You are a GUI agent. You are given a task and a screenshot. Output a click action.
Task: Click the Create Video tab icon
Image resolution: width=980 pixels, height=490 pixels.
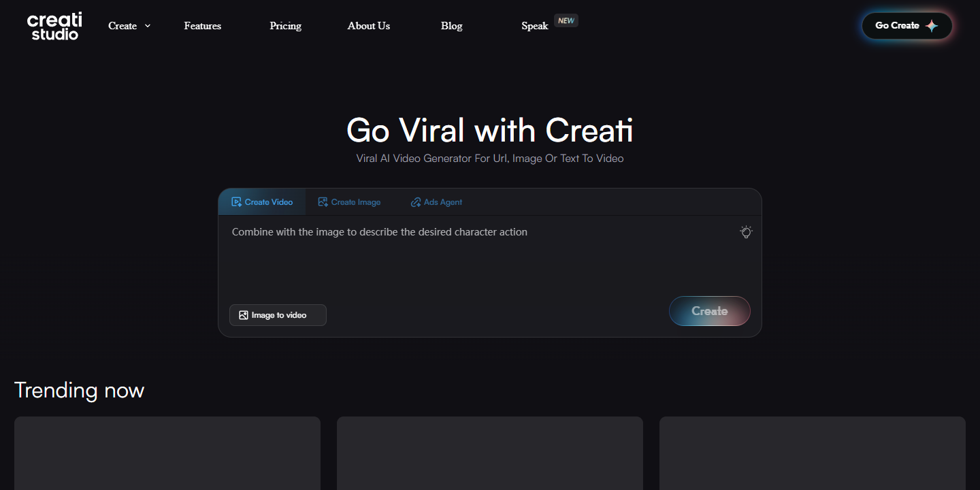click(237, 202)
